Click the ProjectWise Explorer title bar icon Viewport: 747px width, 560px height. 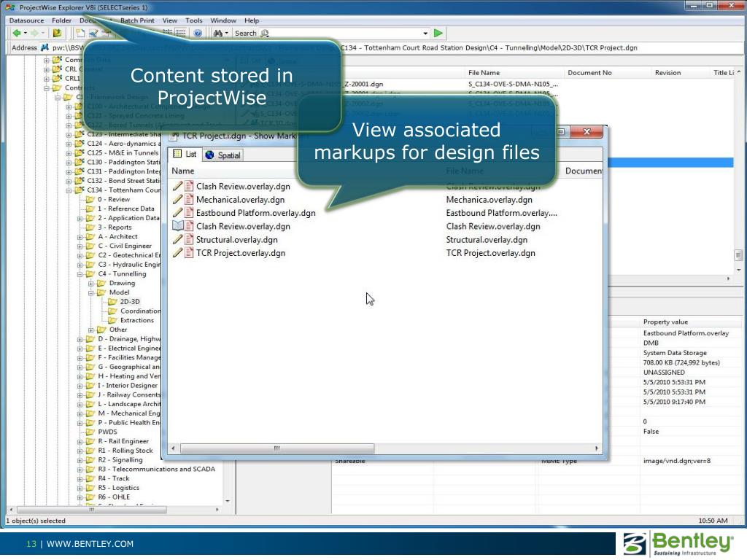[10, 7]
